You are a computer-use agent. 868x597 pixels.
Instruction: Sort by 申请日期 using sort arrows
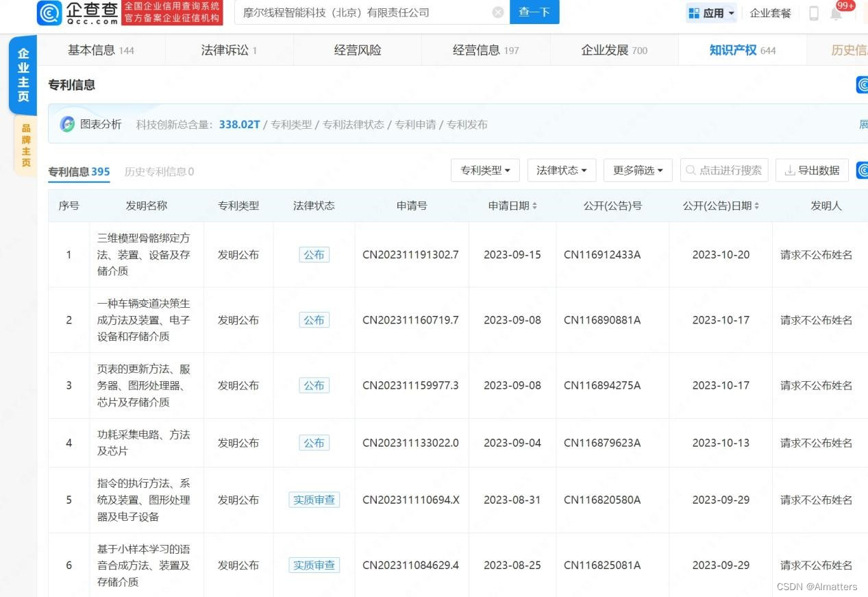534,206
